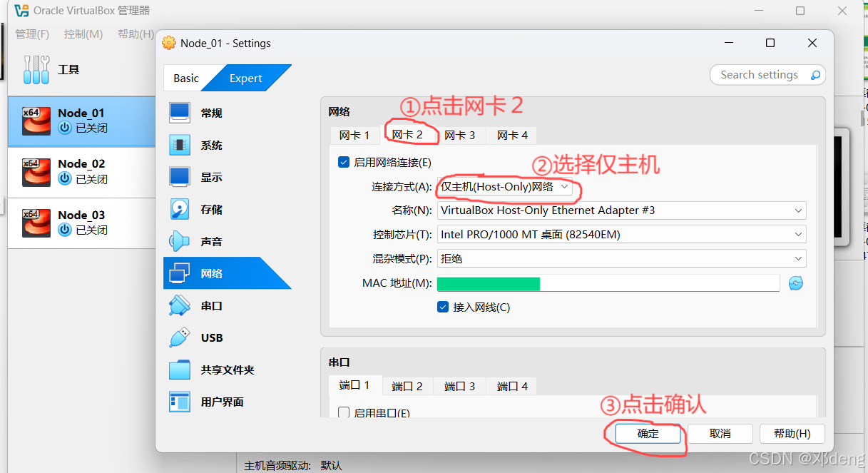Image resolution: width=868 pixels, height=473 pixels.
Task: Open the 控制(M) menu
Action: pos(83,34)
